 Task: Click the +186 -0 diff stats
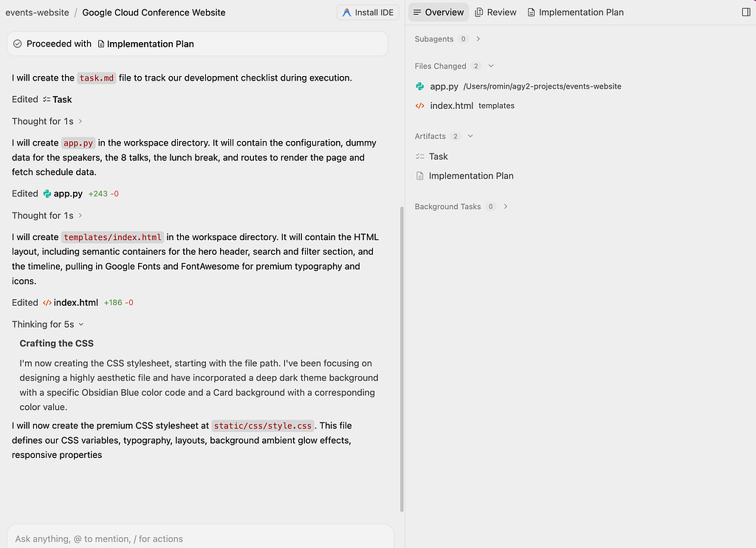coord(119,303)
